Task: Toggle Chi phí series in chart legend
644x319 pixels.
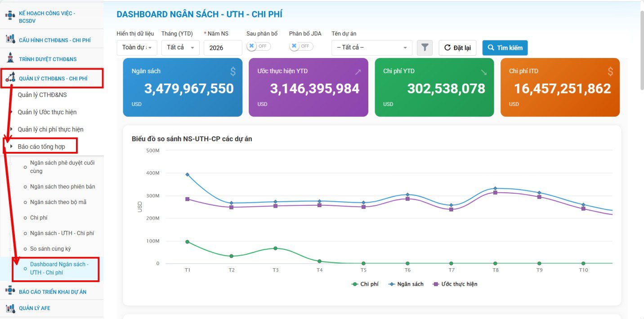Action: [365, 284]
